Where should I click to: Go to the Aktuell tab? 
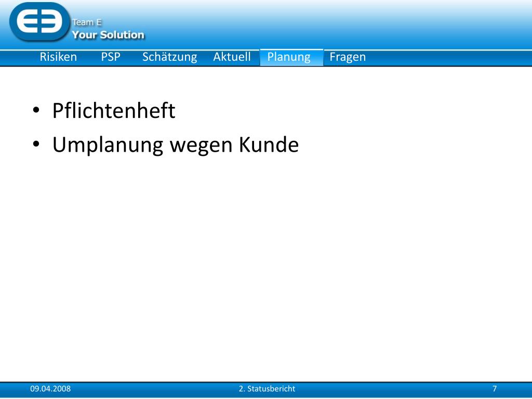pyautogui.click(x=232, y=57)
